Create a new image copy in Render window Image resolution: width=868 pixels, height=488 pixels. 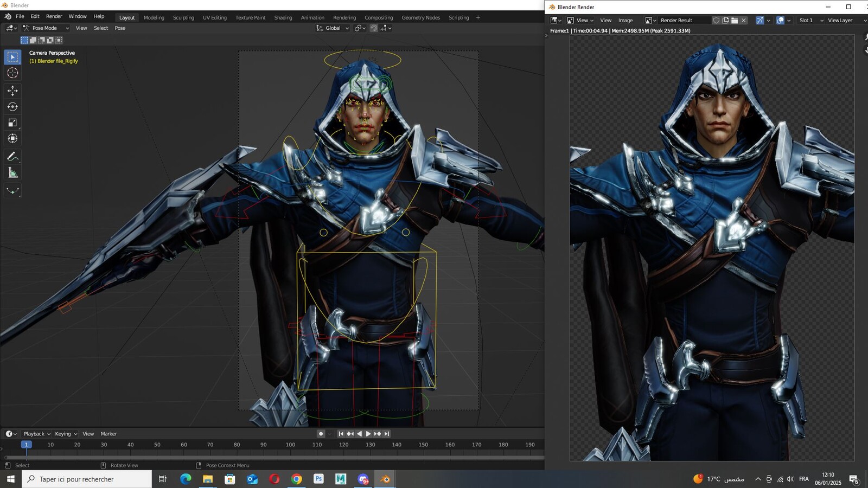(725, 20)
